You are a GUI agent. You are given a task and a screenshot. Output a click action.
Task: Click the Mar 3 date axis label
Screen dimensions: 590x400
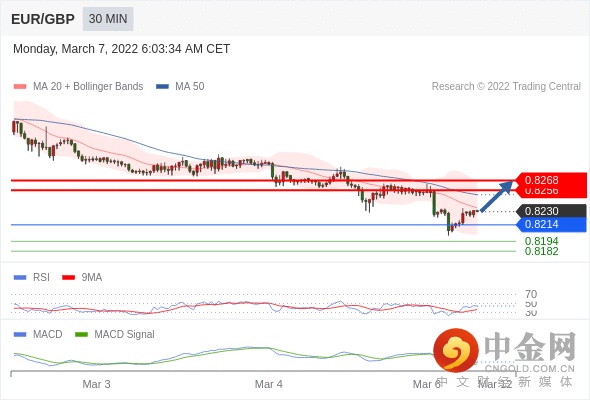pyautogui.click(x=96, y=384)
